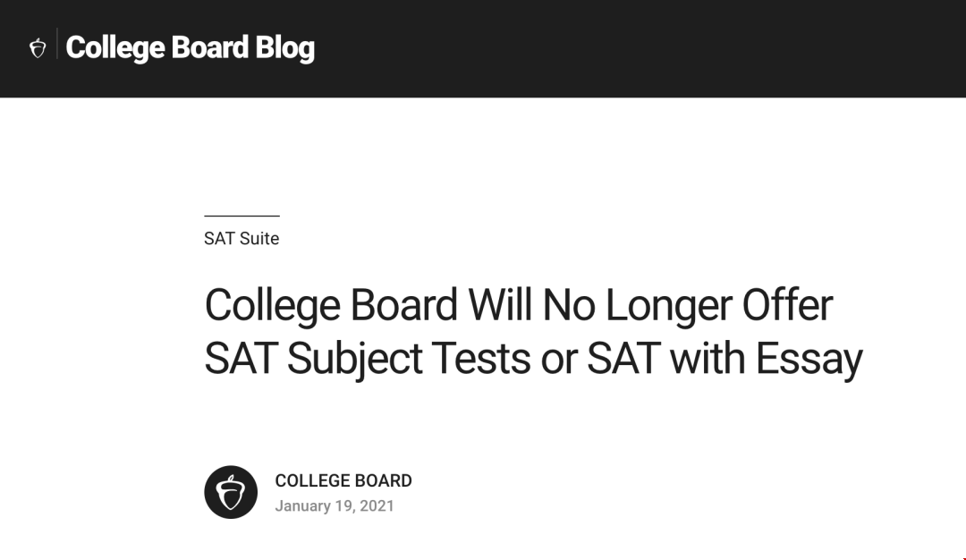This screenshot has height=560, width=966.
Task: Click the word "Blog" in the header title
Action: [284, 48]
